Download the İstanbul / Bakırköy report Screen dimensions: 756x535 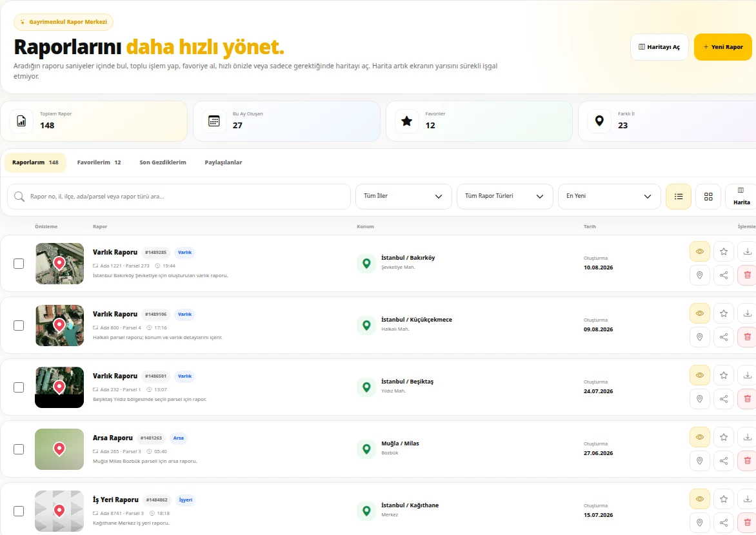(748, 251)
